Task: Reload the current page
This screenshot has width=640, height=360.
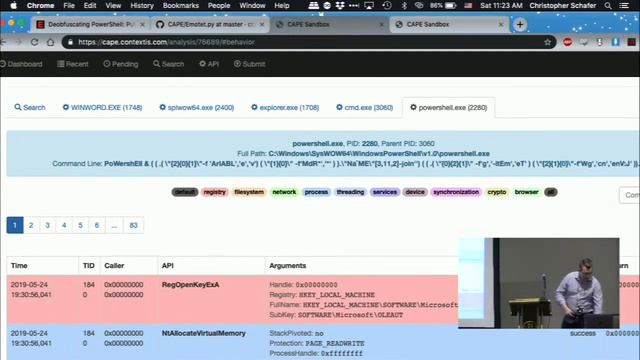Action: [x=34, y=42]
